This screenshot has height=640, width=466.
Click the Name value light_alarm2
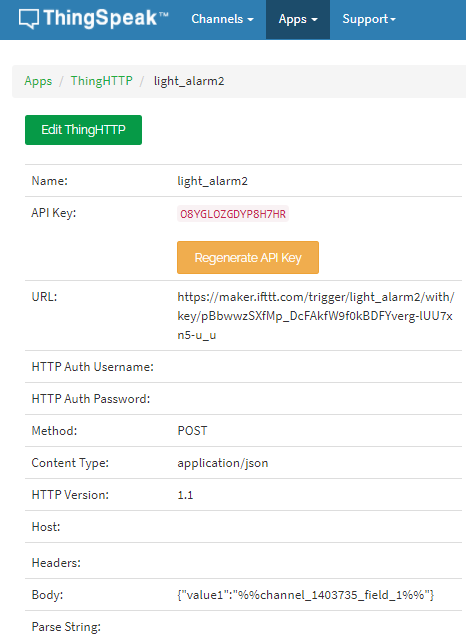(213, 181)
